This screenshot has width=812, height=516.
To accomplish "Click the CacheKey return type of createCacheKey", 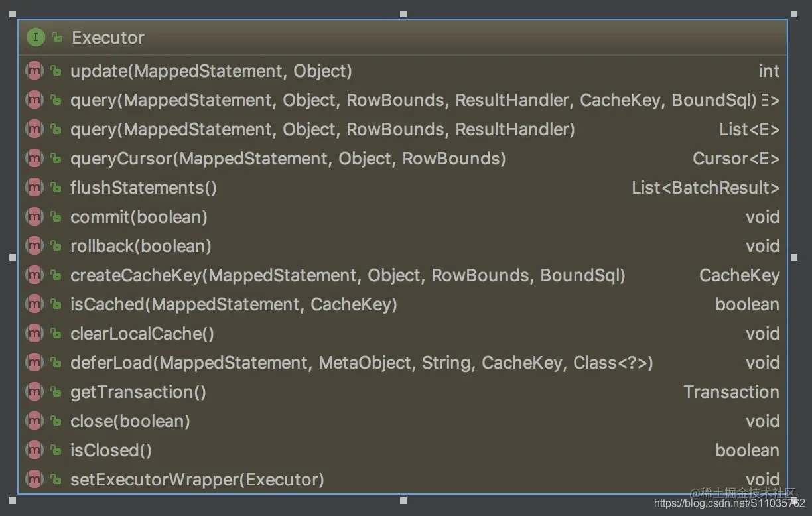I will tap(739, 275).
